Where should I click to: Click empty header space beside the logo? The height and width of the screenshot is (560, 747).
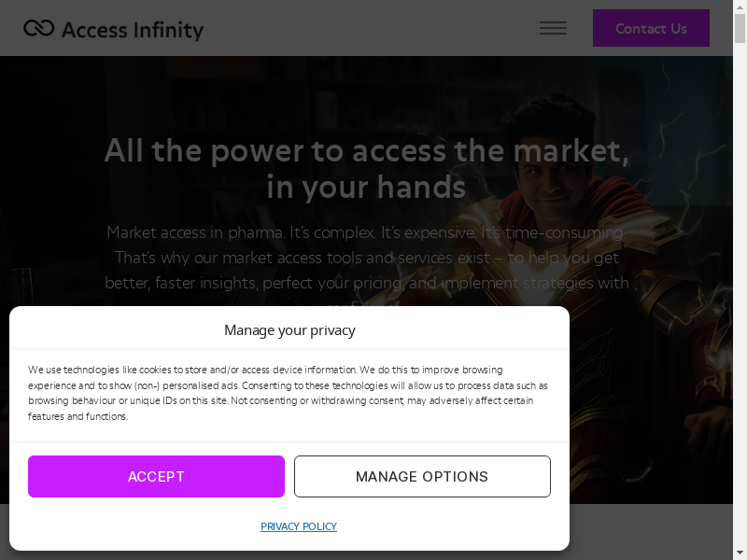tap(373, 28)
